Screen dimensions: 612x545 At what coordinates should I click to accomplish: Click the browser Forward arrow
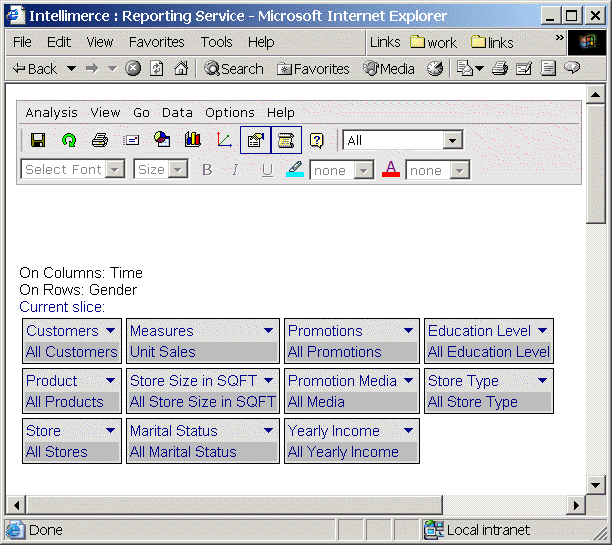tap(92, 69)
